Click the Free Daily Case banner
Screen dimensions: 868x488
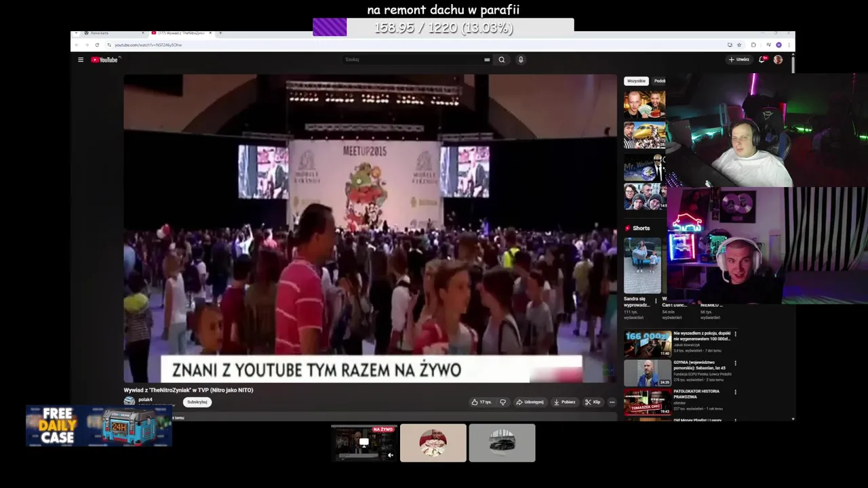[99, 426]
